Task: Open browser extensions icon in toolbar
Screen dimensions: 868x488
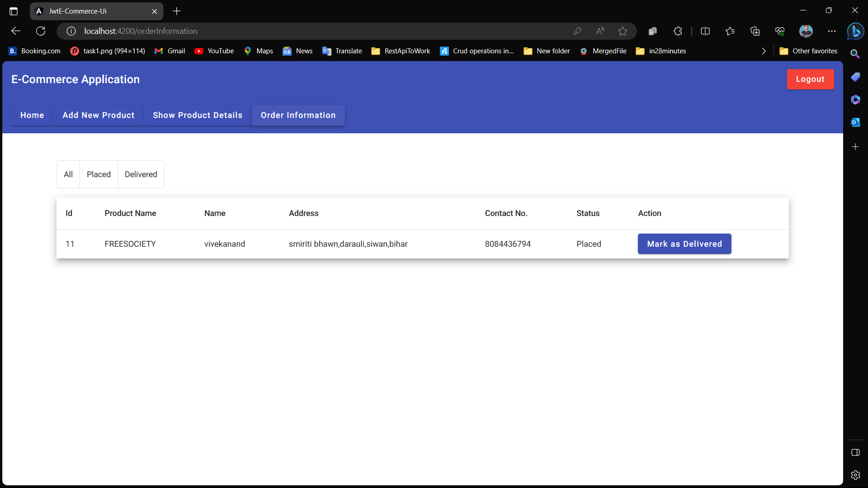Action: (x=677, y=31)
